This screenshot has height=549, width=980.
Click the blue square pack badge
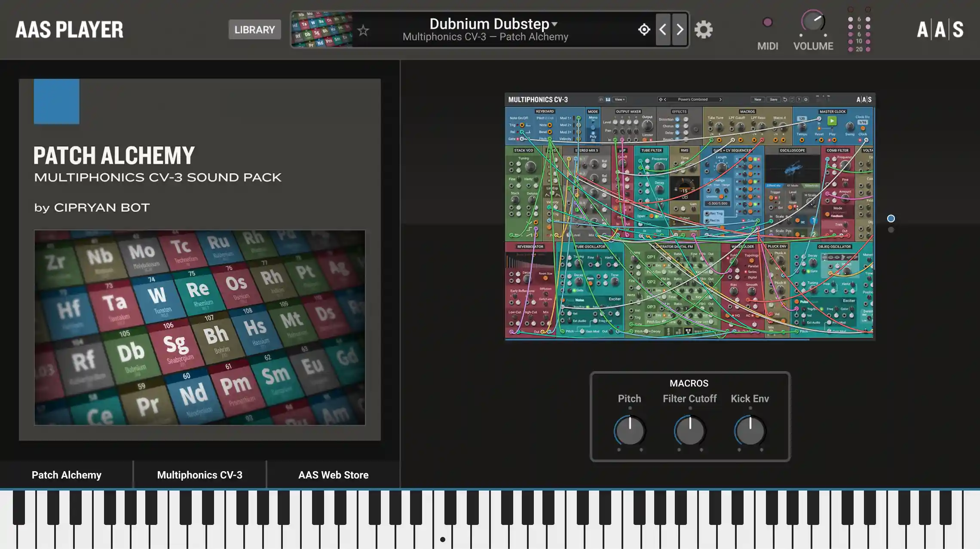(57, 101)
